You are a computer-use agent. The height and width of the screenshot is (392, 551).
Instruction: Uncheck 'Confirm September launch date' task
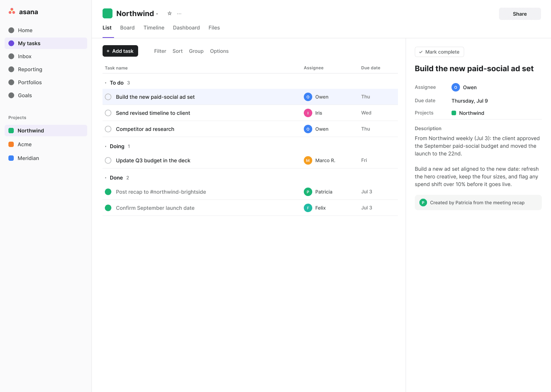click(108, 208)
